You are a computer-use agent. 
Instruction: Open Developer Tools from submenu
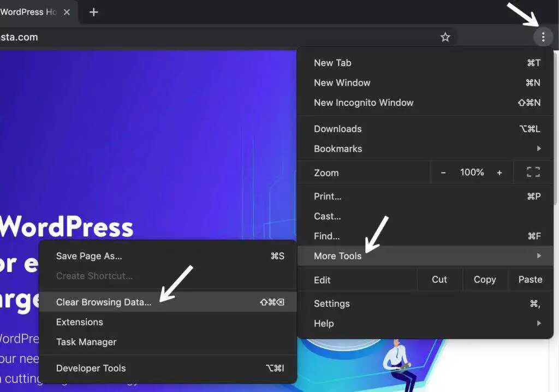click(x=91, y=368)
